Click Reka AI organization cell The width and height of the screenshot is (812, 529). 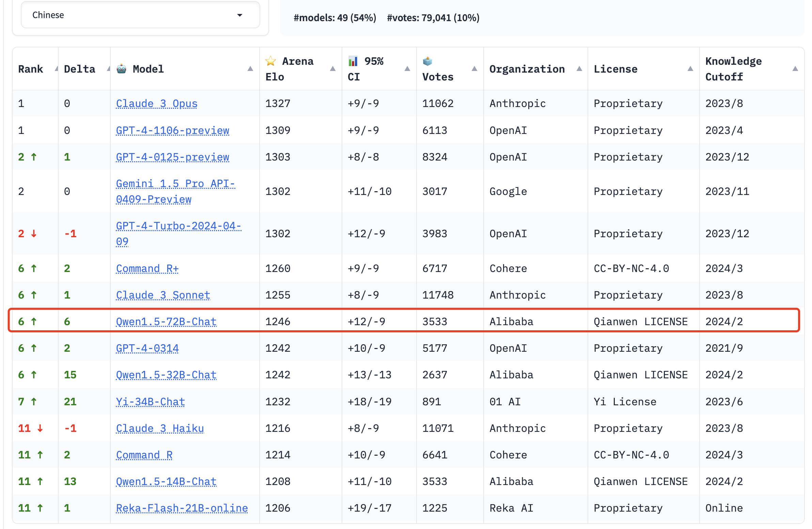point(511,509)
